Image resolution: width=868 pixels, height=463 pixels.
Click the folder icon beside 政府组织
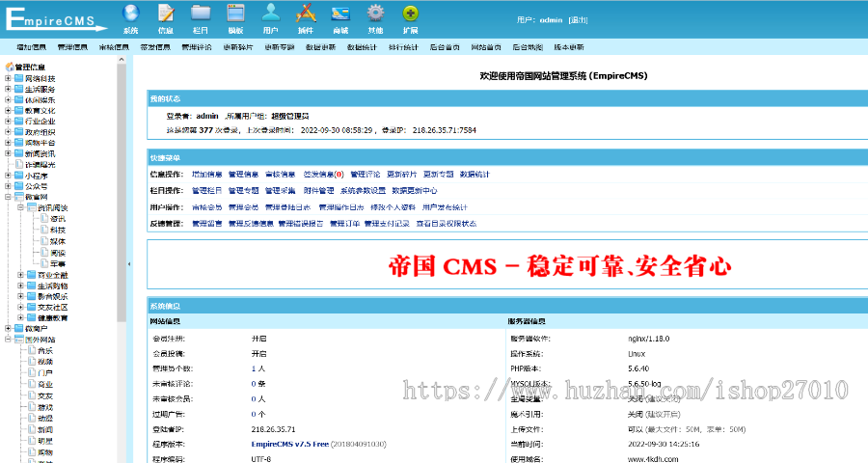click(x=19, y=132)
